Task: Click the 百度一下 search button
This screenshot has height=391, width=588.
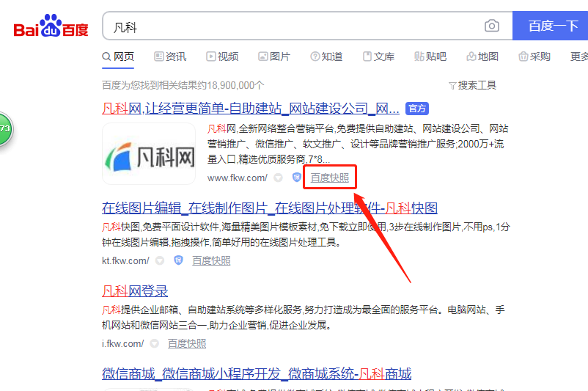Action: pos(550,26)
